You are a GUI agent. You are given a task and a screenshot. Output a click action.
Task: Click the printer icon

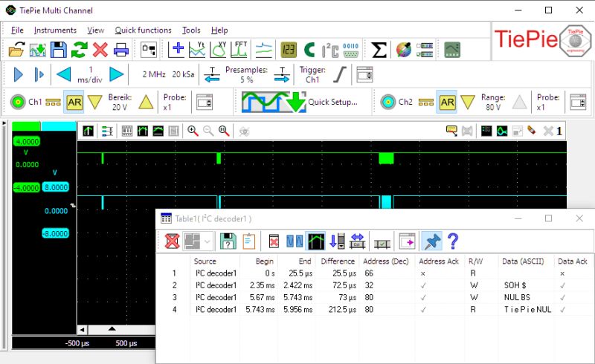121,50
